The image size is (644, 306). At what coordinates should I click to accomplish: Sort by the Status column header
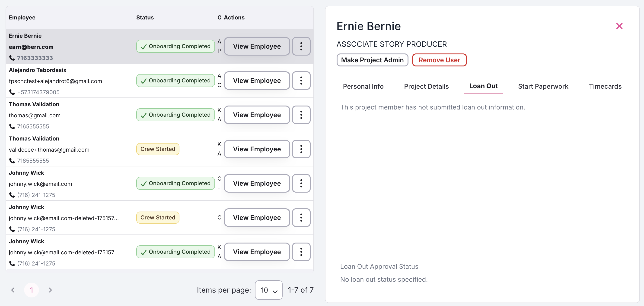(145, 17)
